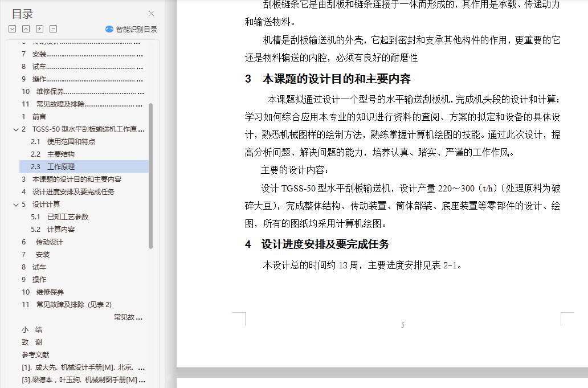The image size is (588, 388).
Task: Collapse the 5 设计计算 node arrow
Action: coord(16,205)
